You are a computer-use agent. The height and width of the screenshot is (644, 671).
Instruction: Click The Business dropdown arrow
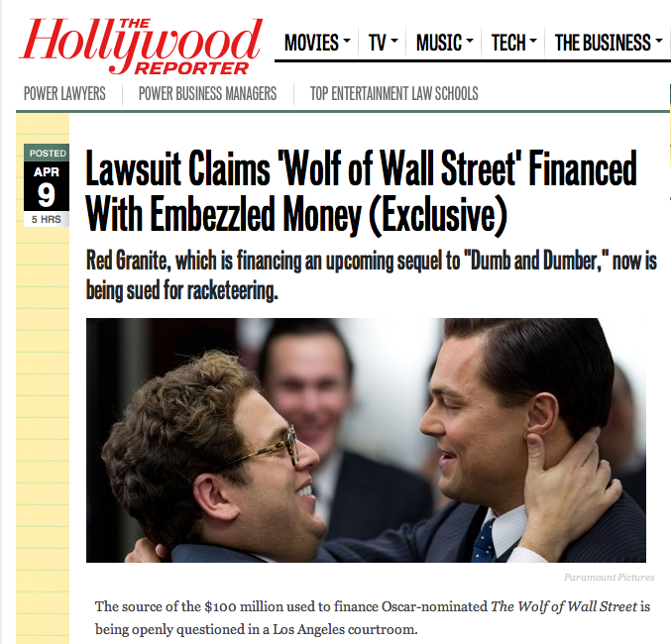tap(659, 41)
